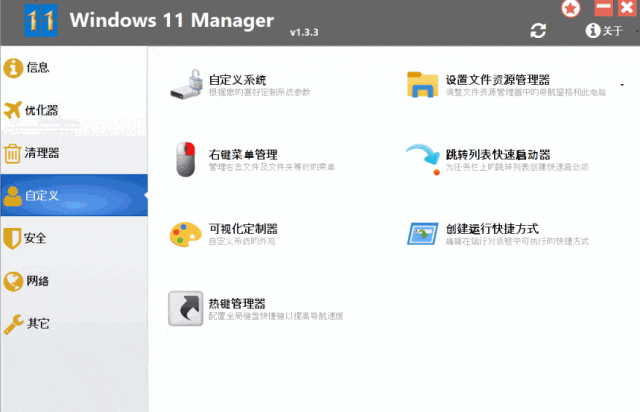Switch to the 优化器 sidebar tab
Viewport: 640px width, 412px height.
(74, 110)
